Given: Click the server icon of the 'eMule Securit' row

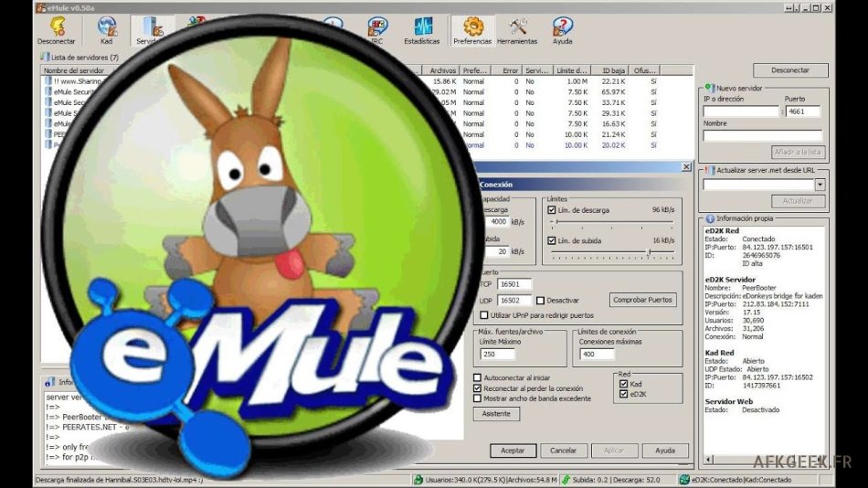Looking at the screenshot, I should coord(48,91).
